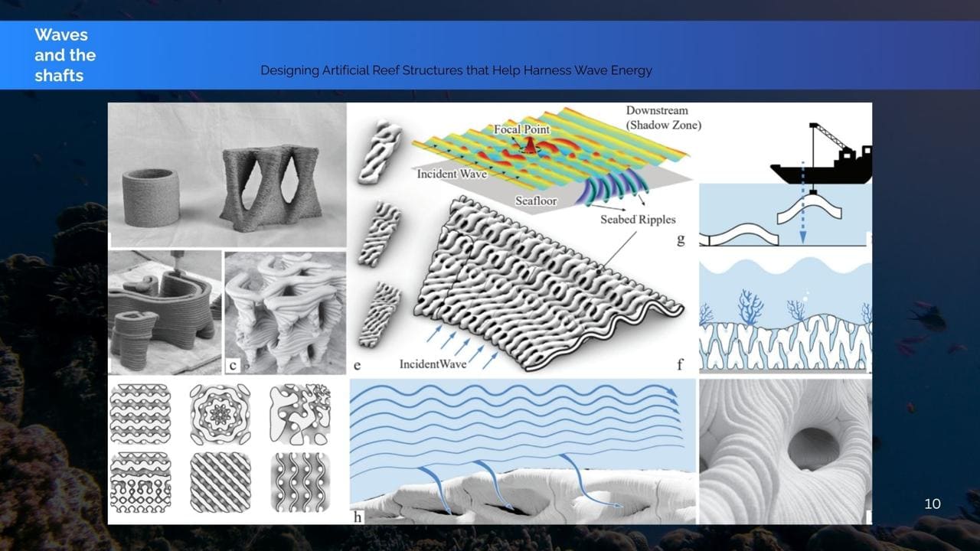980x551 pixels.
Task: Select the clay 3D printing process photo
Action: (165, 312)
